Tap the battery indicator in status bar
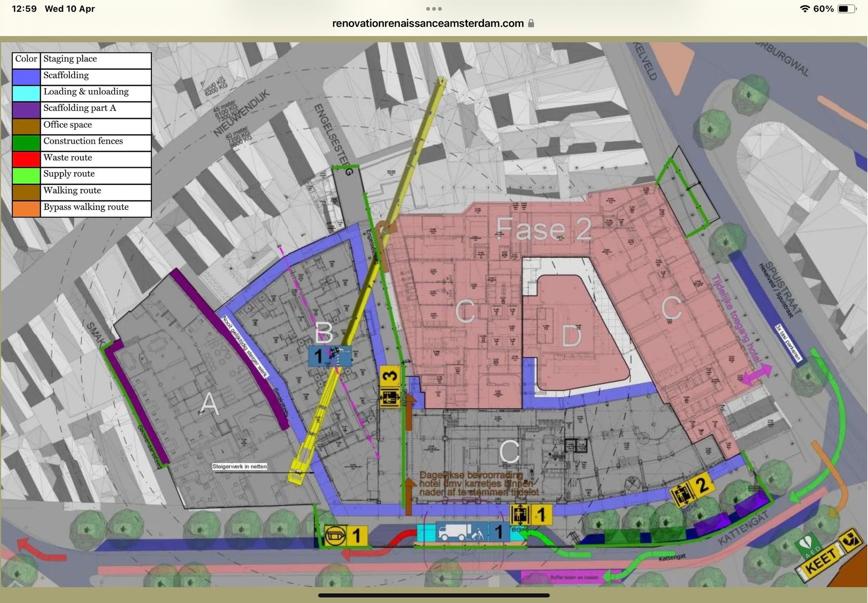 click(847, 9)
